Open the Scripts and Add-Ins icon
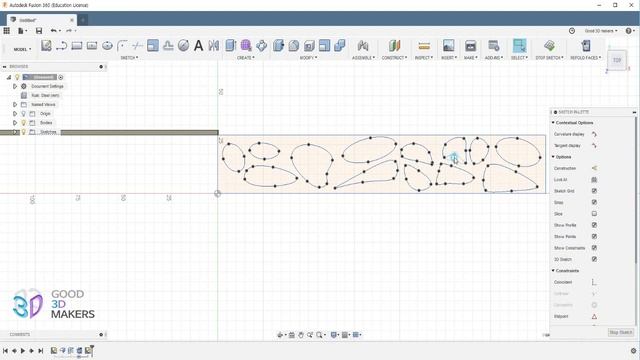640x360 pixels. [x=493, y=45]
